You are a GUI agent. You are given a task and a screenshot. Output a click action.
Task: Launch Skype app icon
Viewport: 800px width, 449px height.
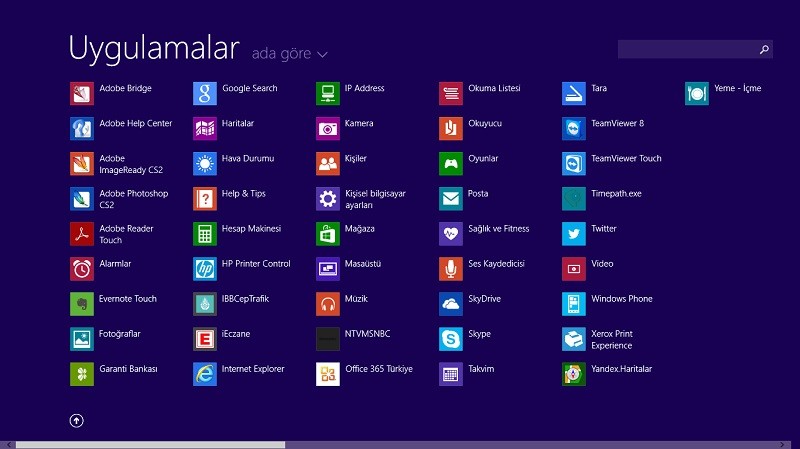451,339
